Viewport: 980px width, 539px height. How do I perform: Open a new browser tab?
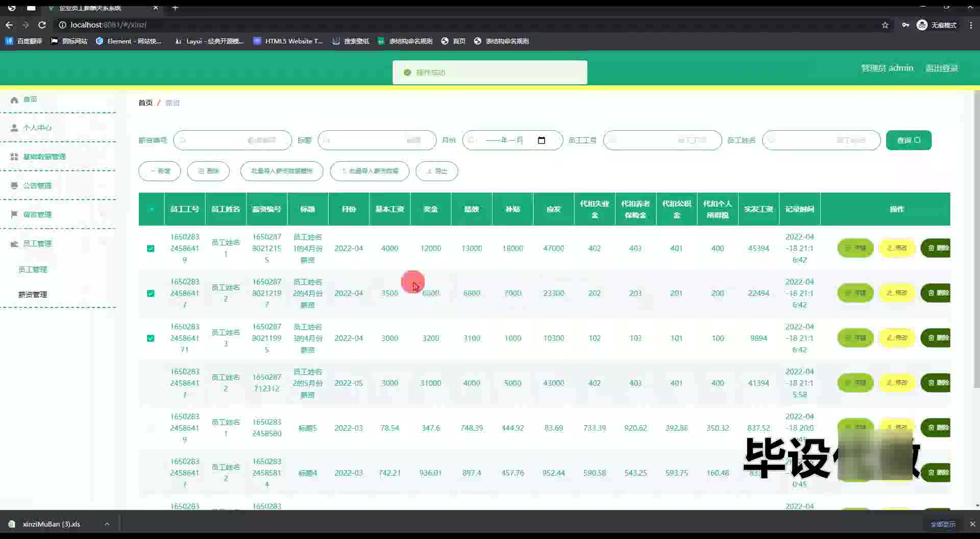tap(175, 8)
